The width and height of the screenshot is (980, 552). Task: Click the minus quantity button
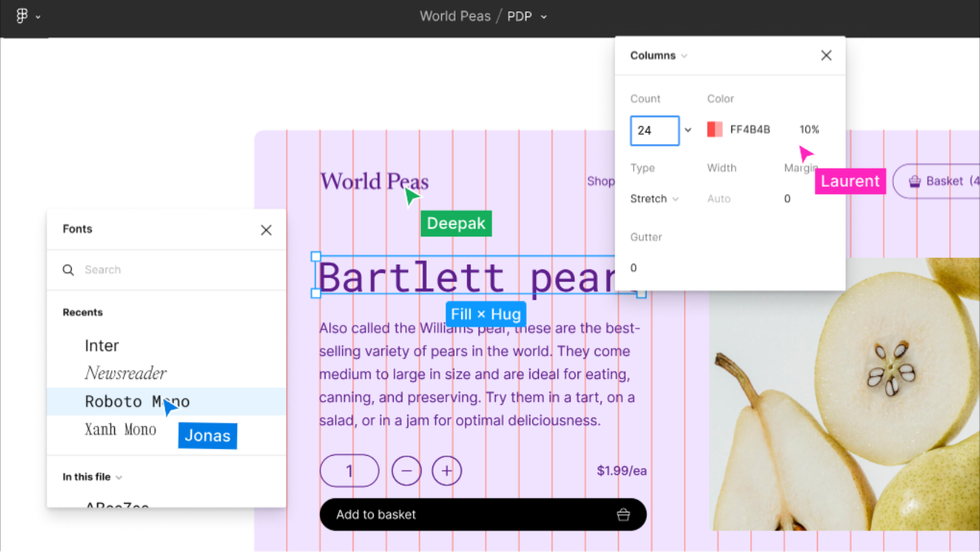click(407, 471)
